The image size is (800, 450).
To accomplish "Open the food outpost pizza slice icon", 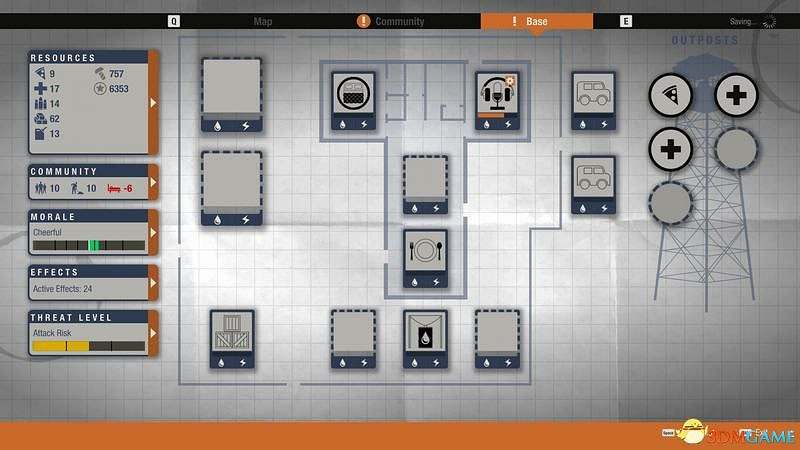I will [671, 96].
